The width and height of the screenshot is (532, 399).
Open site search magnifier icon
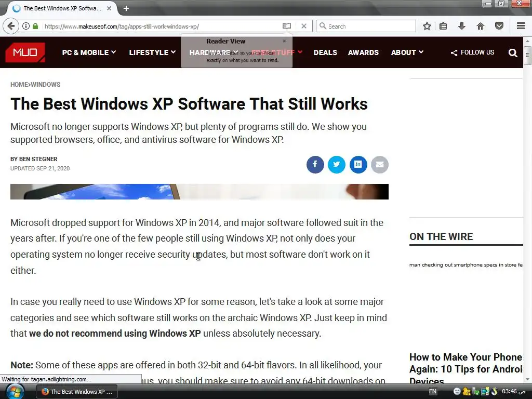[x=513, y=52]
